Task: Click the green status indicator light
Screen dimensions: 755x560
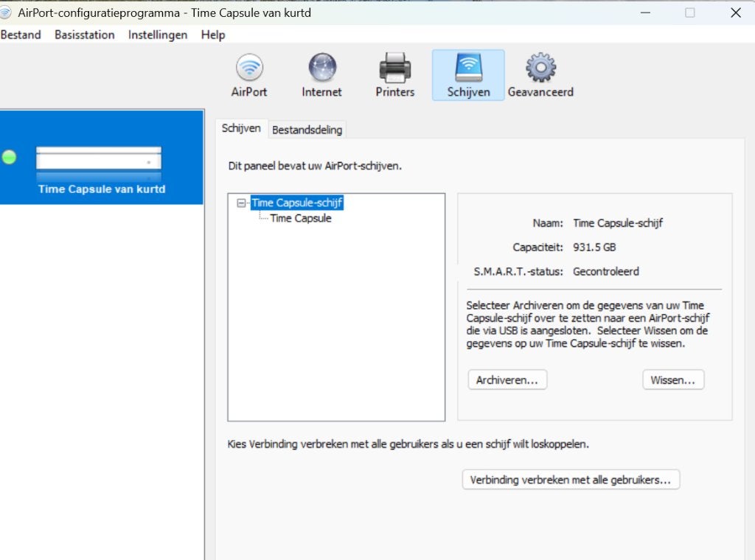Action: click(9, 158)
